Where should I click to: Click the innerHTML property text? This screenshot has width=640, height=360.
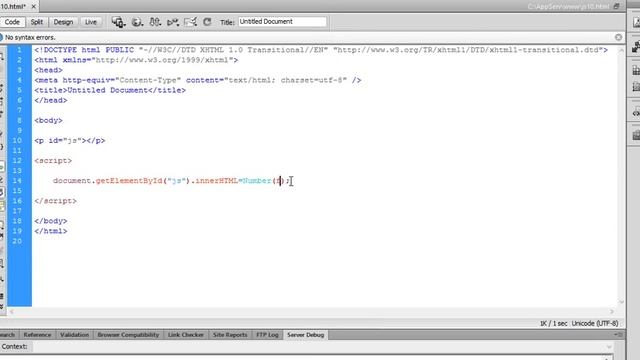coord(217,181)
